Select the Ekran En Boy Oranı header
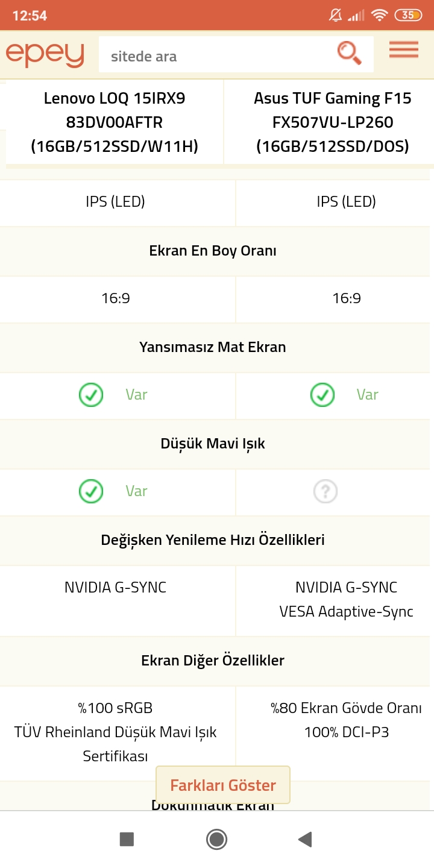The width and height of the screenshot is (434, 868). pyautogui.click(x=213, y=251)
